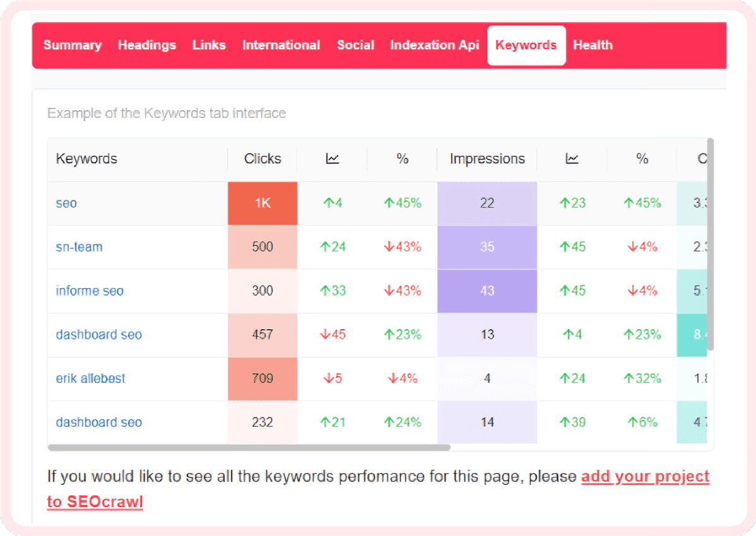756x536 pixels.
Task: Click the chart icon beside Impressions column
Action: 572,159
